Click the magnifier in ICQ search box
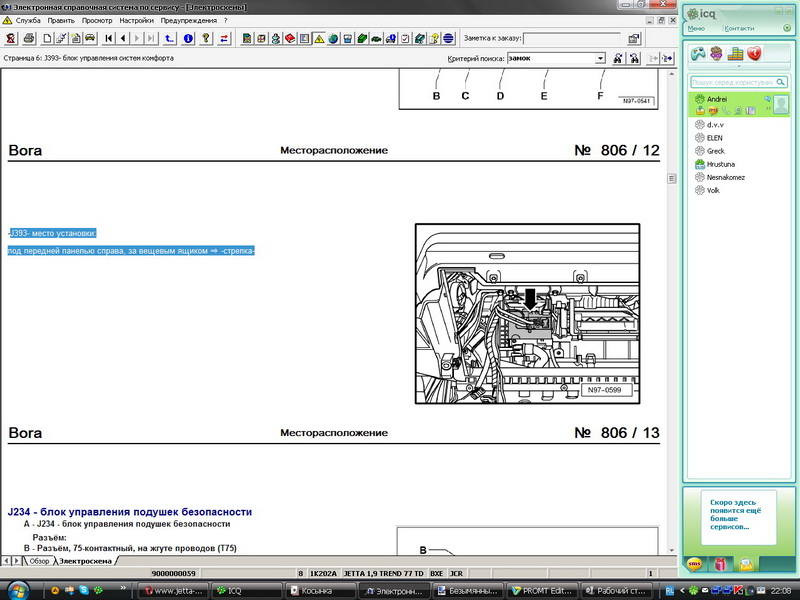The height and width of the screenshot is (600, 800). click(780, 82)
